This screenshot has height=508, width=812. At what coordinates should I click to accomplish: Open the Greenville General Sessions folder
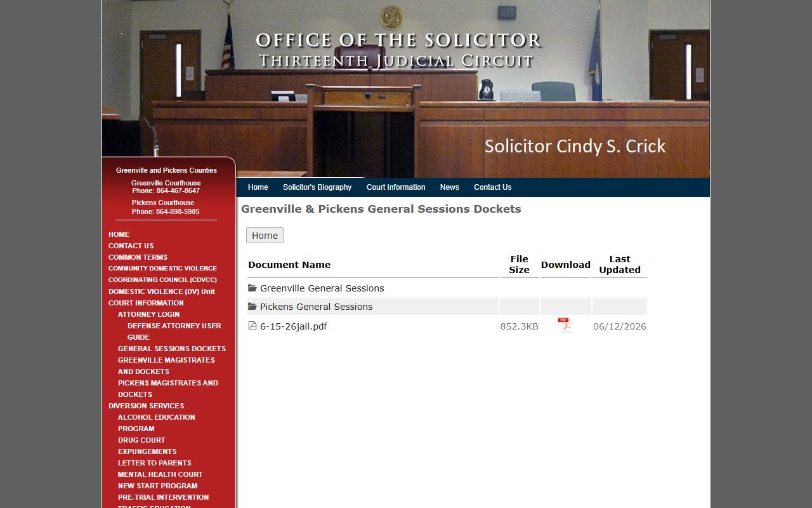322,288
